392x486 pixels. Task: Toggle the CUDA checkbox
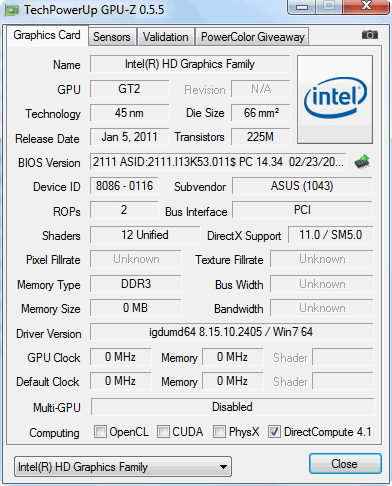163,431
